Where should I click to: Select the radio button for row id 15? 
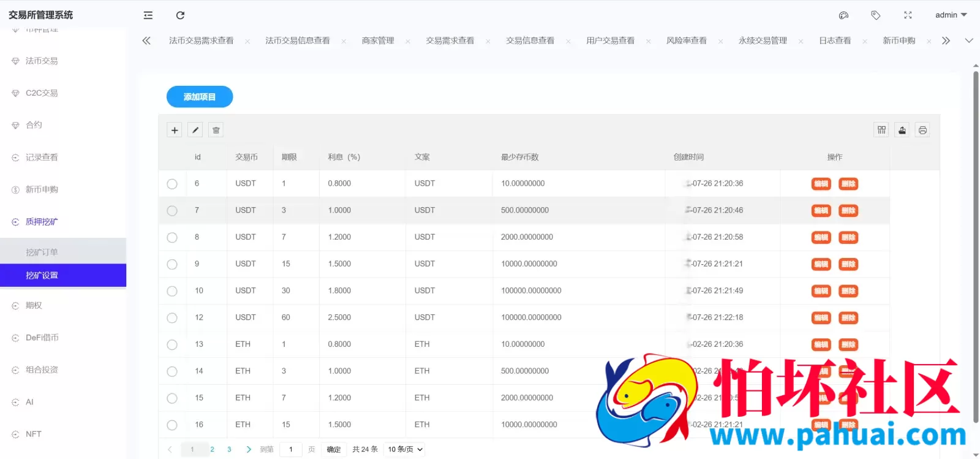[x=172, y=398]
